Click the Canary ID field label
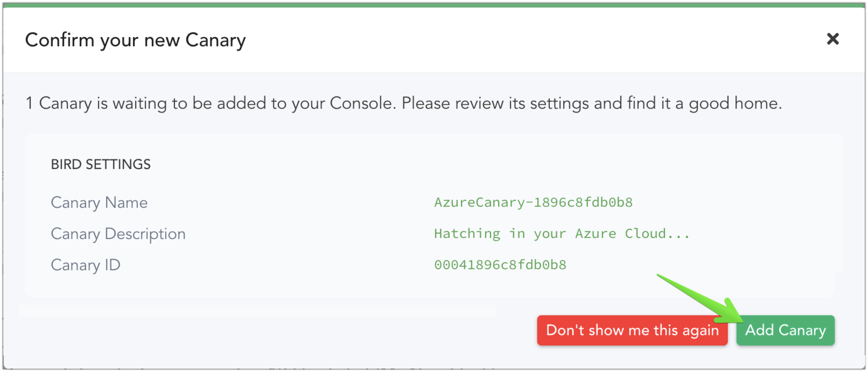Viewport: 868px width, 372px height. pos(85,265)
